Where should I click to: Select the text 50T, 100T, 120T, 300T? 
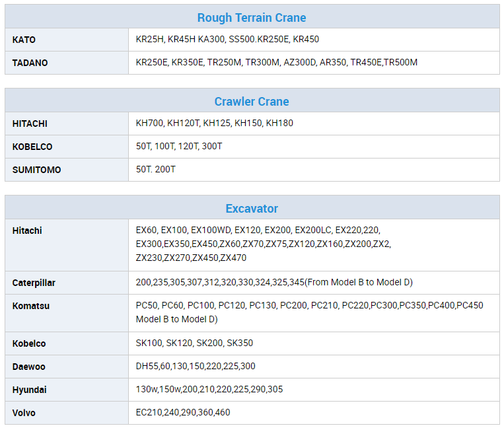click(179, 146)
